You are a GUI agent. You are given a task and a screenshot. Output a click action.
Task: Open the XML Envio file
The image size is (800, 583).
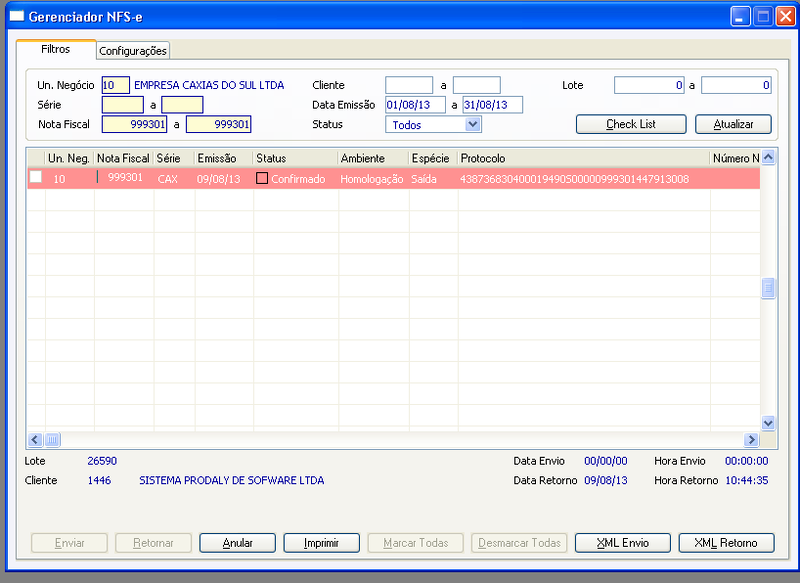click(622, 543)
